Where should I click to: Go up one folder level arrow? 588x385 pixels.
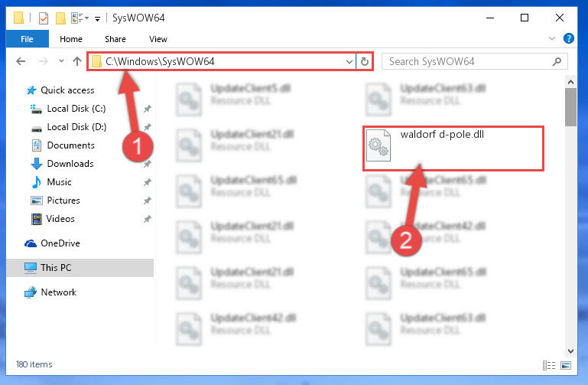tap(77, 61)
